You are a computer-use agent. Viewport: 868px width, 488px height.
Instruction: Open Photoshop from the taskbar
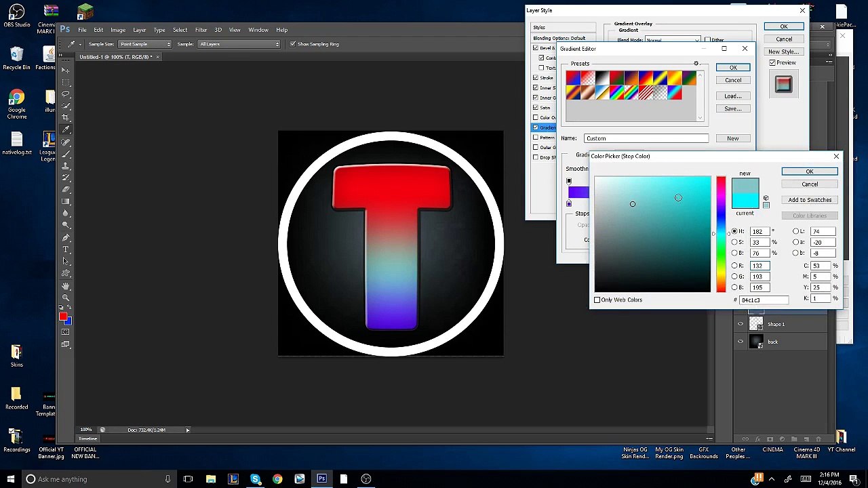pos(321,479)
